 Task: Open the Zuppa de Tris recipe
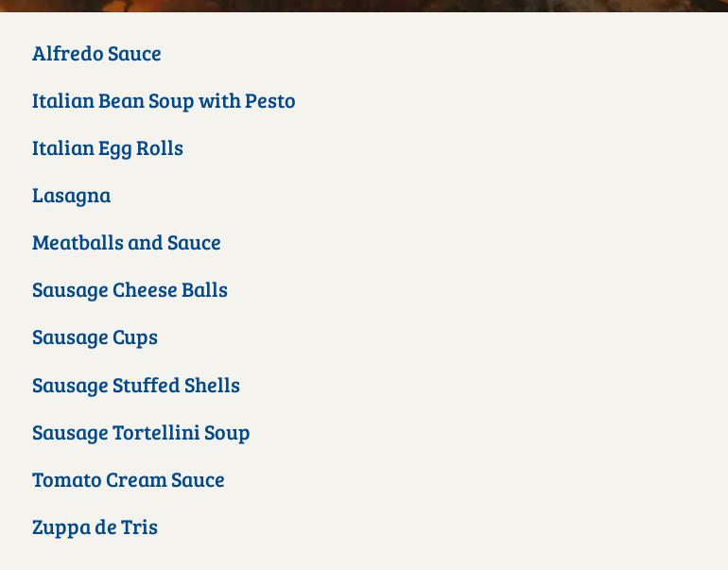pos(95,527)
